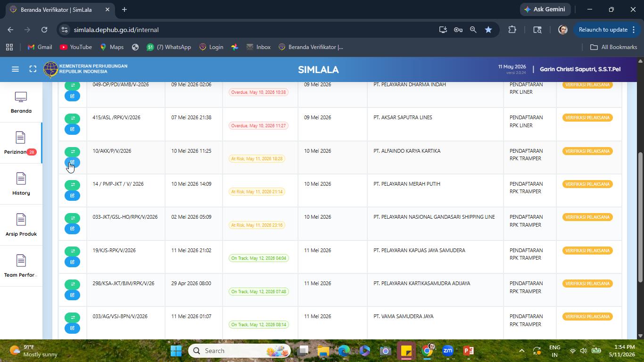Click browser address bar URL
Image resolution: width=644 pixels, height=362 pixels.
pyautogui.click(x=116, y=30)
